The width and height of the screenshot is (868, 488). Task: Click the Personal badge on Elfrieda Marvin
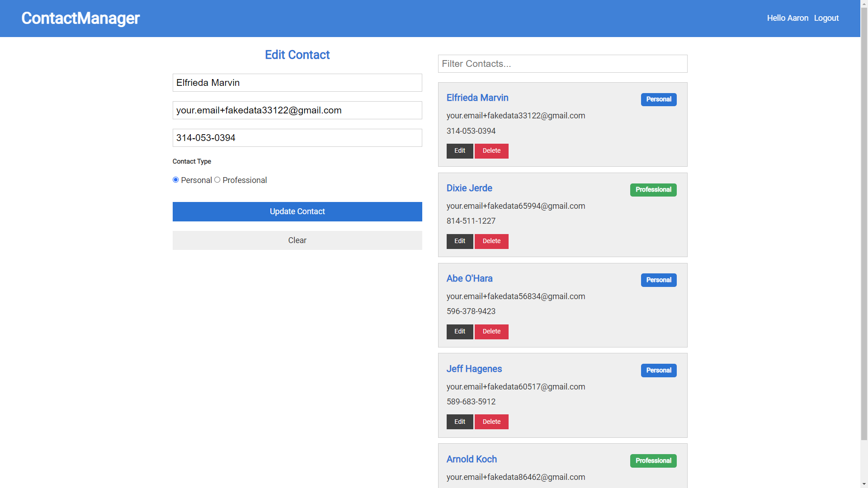tap(659, 99)
